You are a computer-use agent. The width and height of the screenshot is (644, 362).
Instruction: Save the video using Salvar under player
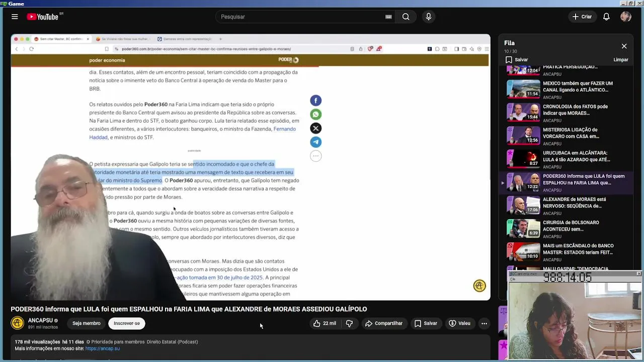click(x=426, y=323)
